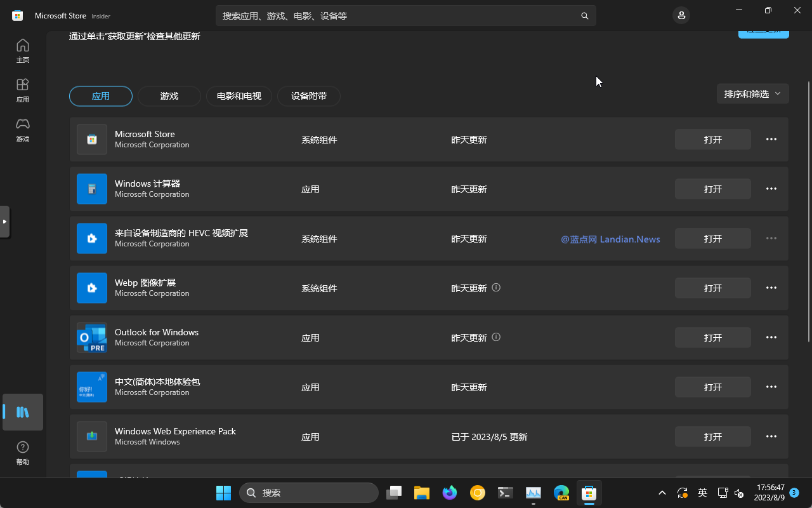
Task: Show update info icon for Webp 图像扩展
Action: (496, 288)
